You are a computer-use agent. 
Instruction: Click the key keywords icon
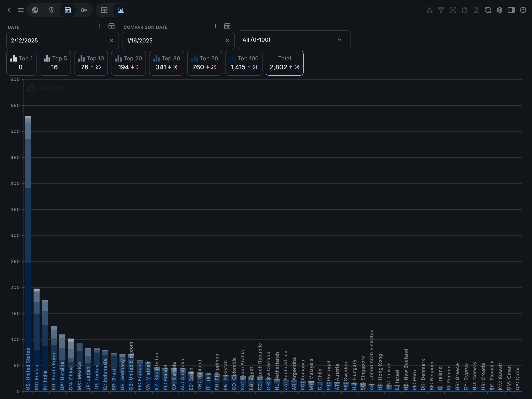tap(84, 10)
